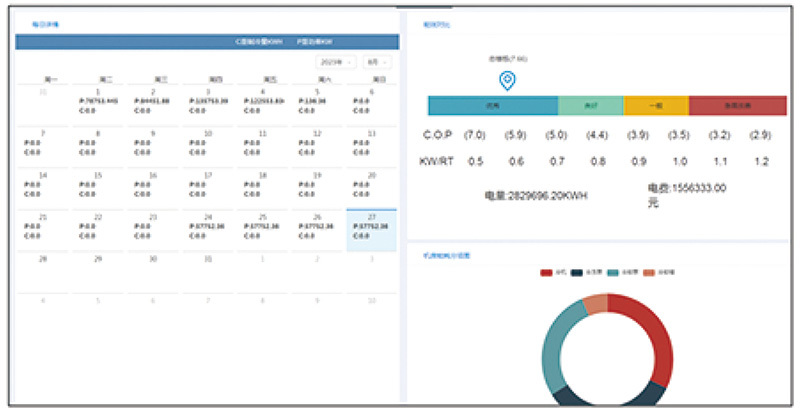Click the 电费 1556333.00 元 reading
This screenshot has width=800, height=413.
(x=687, y=196)
